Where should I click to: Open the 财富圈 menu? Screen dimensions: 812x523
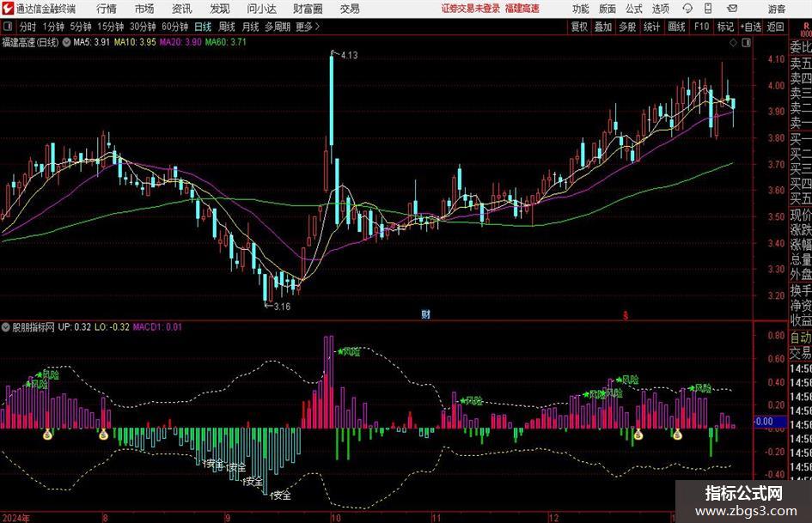pos(308,9)
